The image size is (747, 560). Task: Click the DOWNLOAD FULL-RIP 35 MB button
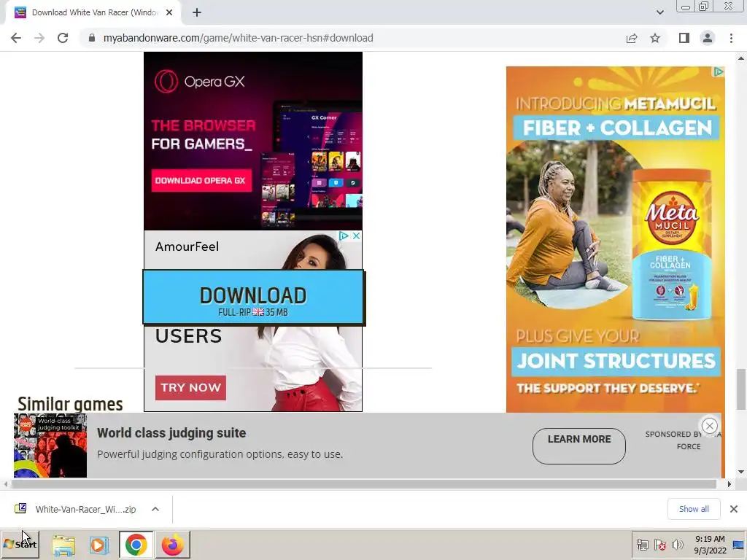(253, 298)
